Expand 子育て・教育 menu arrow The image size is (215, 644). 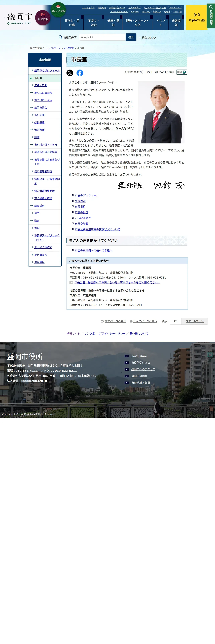[x=103, y=17]
